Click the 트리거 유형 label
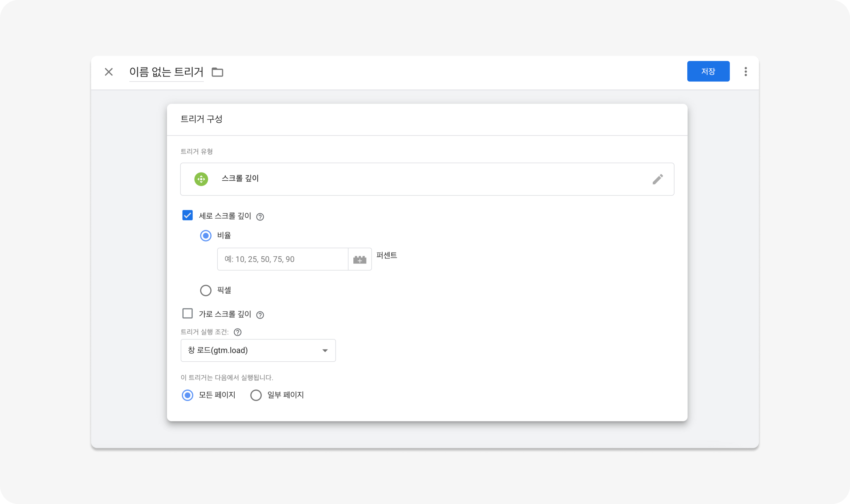The height and width of the screenshot is (504, 850). (x=196, y=152)
